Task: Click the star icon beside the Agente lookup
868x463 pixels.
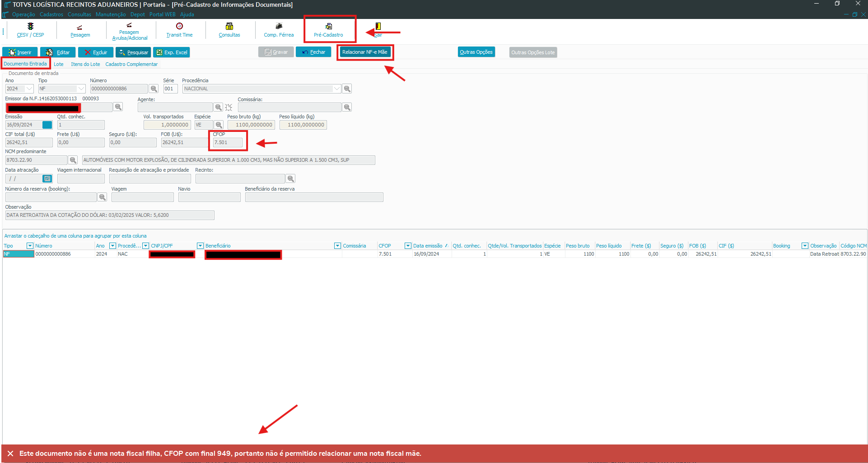Action: (229, 107)
